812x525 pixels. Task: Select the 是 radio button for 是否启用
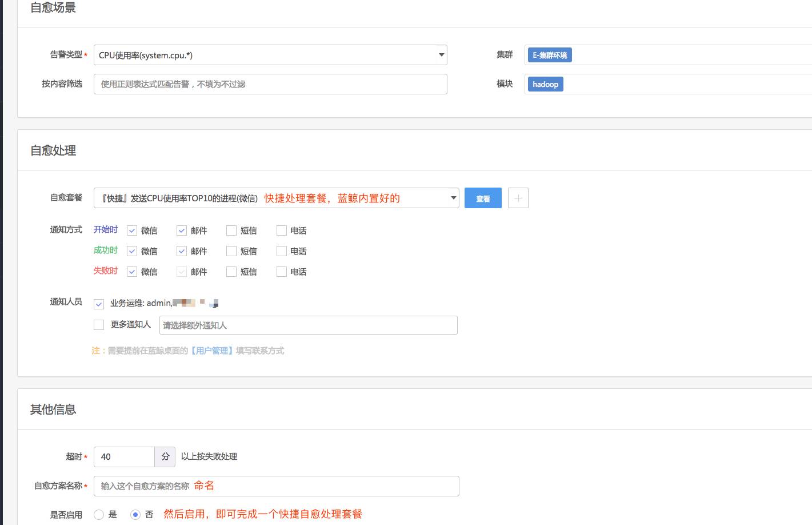pos(99,515)
